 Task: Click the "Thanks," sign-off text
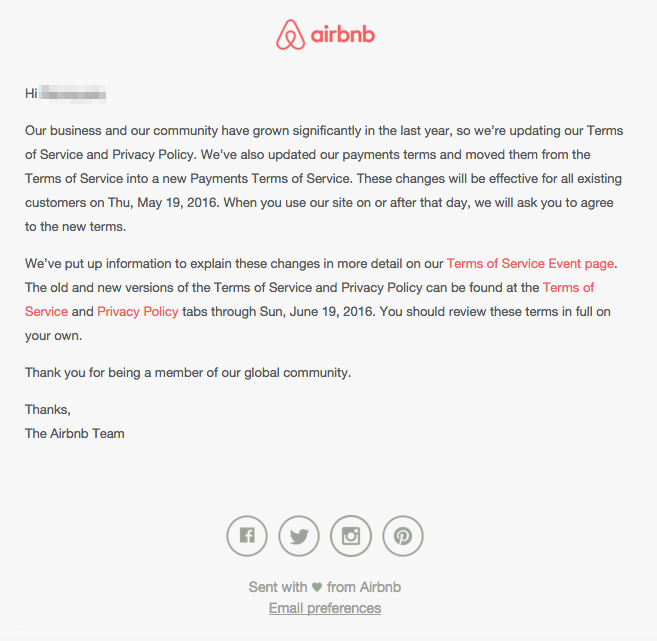(48, 410)
